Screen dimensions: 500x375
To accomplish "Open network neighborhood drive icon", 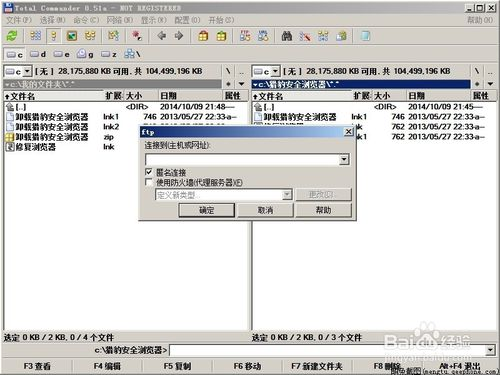I will [132, 54].
